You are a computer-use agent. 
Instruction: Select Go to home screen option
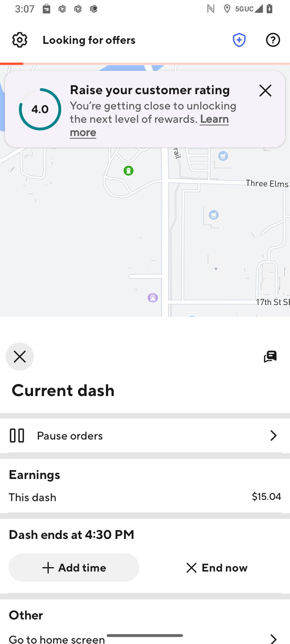57,639
